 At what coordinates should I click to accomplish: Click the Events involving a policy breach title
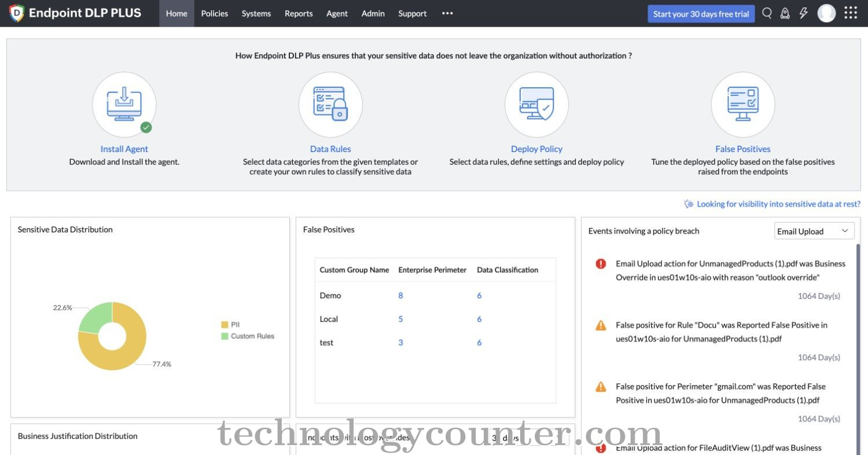[x=643, y=231]
